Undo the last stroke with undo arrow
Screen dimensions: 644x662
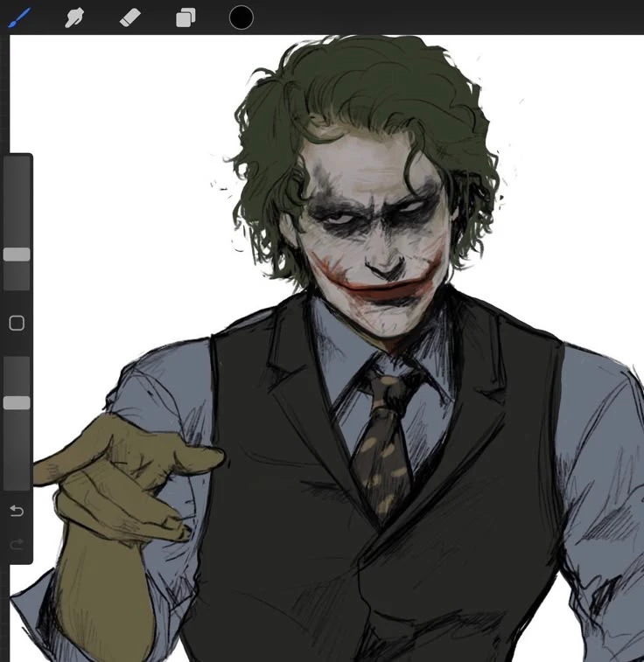click(17, 511)
